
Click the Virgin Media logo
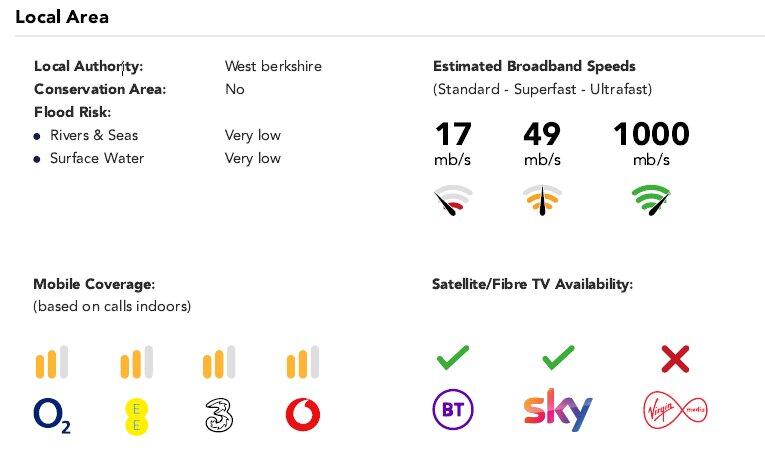676,411
